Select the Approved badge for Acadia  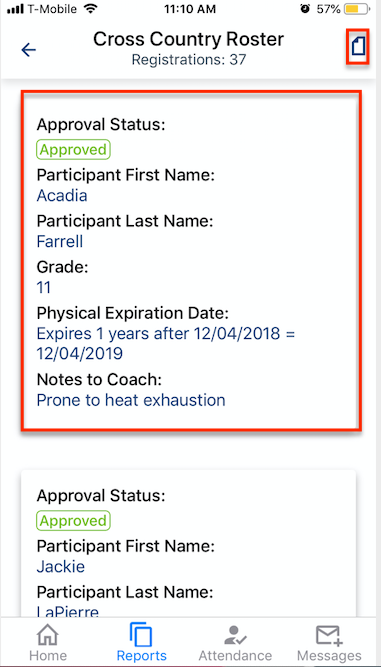[74, 150]
